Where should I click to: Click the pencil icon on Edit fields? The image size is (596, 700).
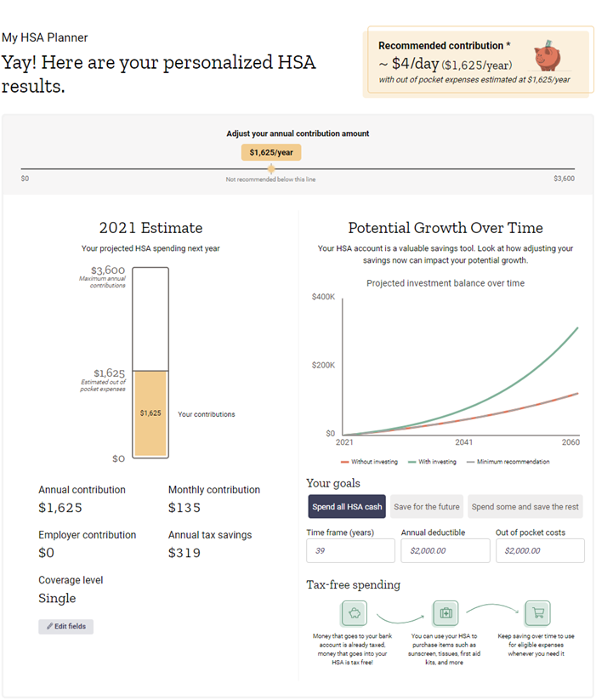(x=49, y=626)
